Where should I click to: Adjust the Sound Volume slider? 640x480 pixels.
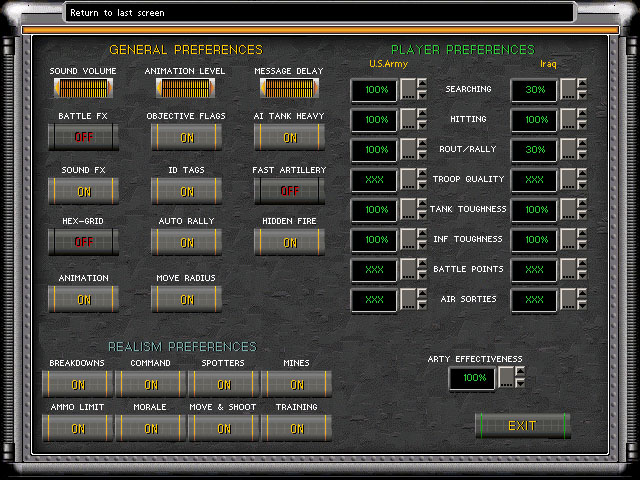(83, 88)
